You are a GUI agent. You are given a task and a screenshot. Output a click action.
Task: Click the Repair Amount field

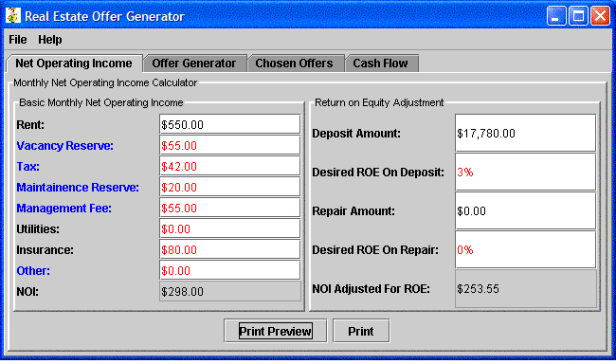525,211
